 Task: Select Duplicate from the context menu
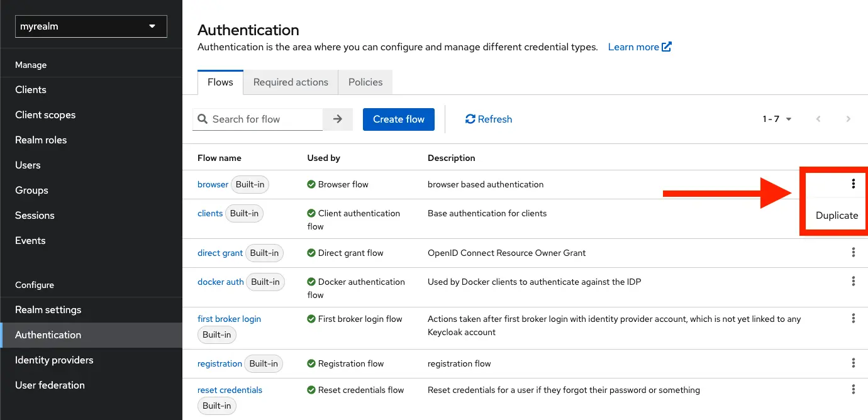pyautogui.click(x=836, y=215)
